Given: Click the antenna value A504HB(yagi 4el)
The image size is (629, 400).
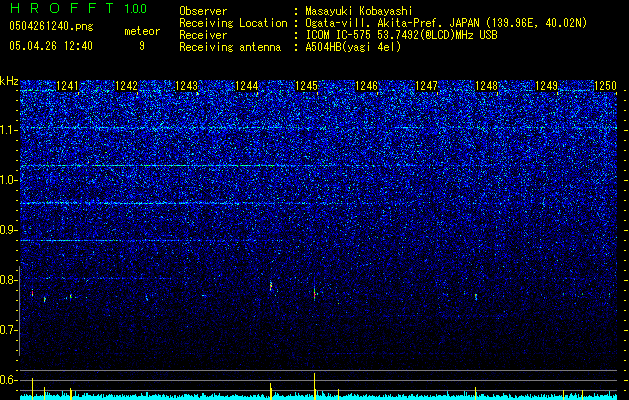Looking at the screenshot, I should [353, 47].
